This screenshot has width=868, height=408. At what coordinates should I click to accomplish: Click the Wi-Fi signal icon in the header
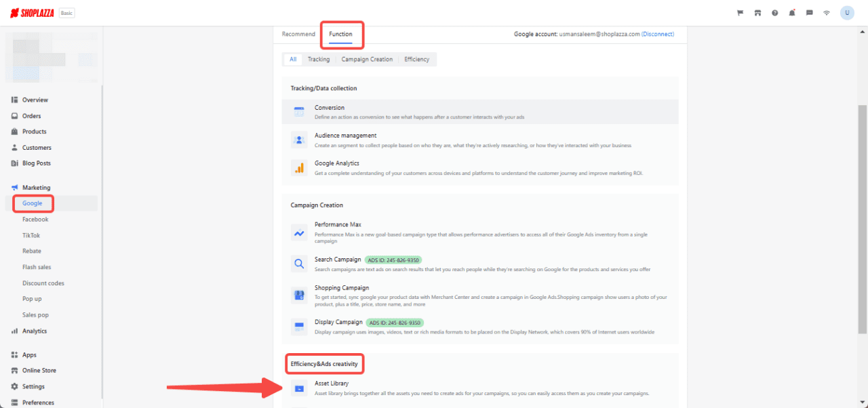827,13
